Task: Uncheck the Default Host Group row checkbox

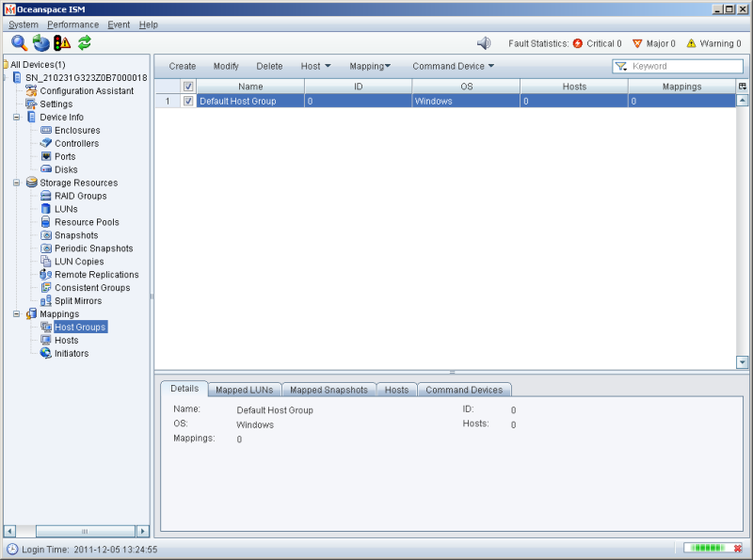Action: 188,101
